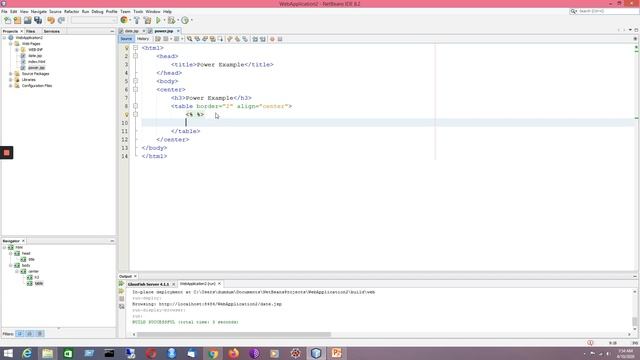
Task: Open Internet Explorer from the taskbar
Action: [x=27, y=353]
